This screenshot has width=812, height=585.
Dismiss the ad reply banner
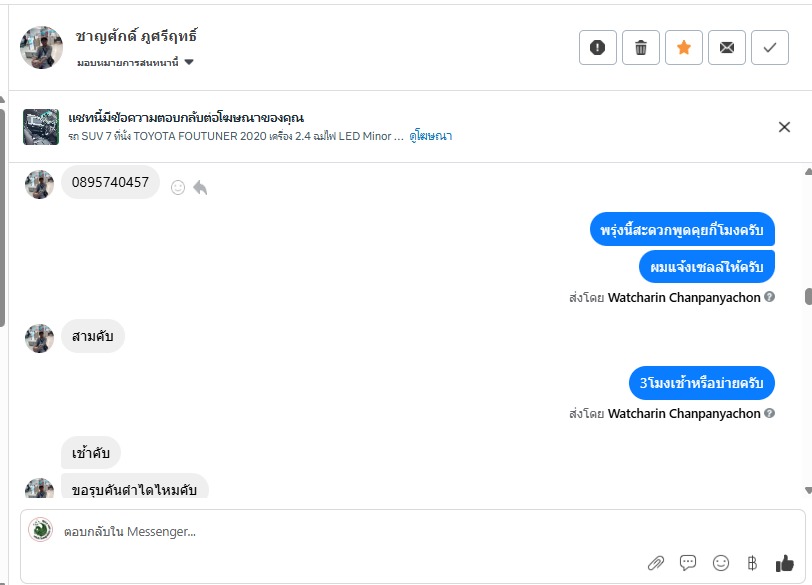[785, 127]
